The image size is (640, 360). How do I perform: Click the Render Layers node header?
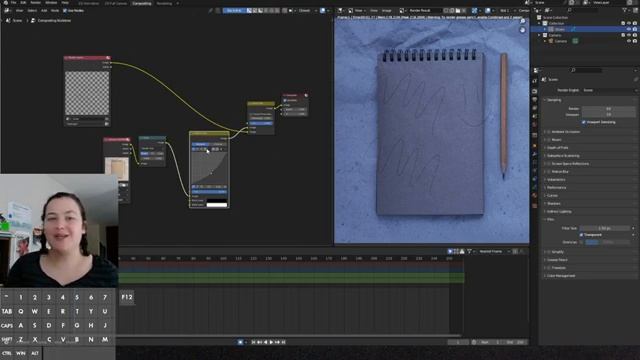87,58
